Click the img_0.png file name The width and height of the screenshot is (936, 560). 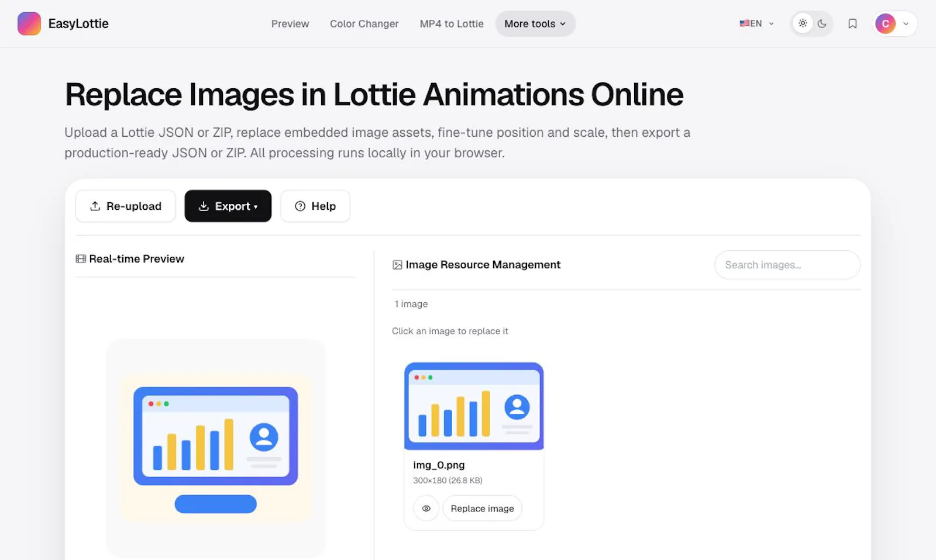pyautogui.click(x=439, y=465)
